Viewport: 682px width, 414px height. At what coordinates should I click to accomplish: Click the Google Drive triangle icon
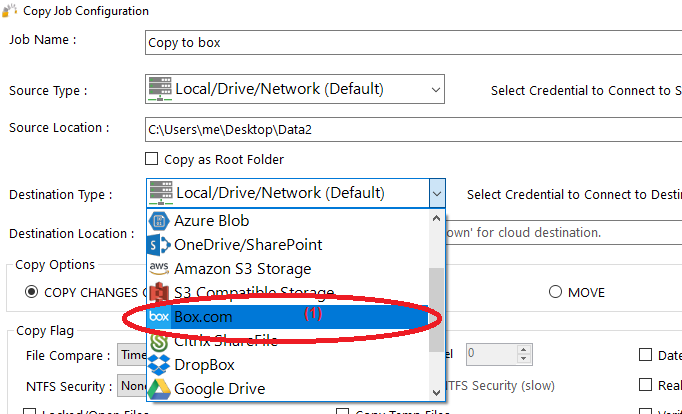[159, 389]
